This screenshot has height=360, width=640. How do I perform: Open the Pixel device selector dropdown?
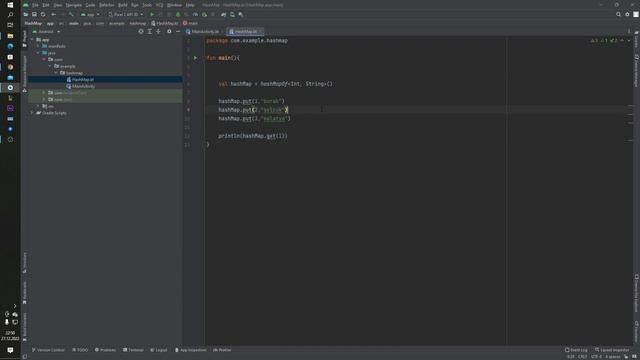coord(126,14)
